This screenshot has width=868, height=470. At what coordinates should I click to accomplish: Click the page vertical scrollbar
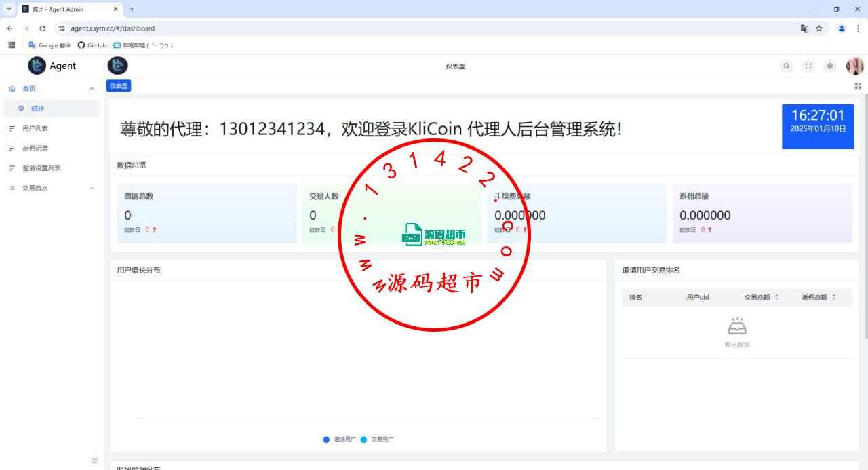click(865, 216)
